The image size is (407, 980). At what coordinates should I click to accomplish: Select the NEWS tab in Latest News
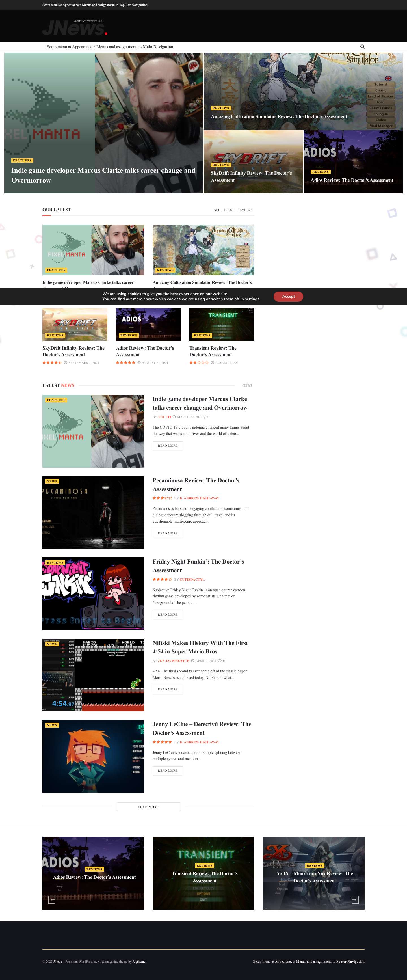point(247,385)
